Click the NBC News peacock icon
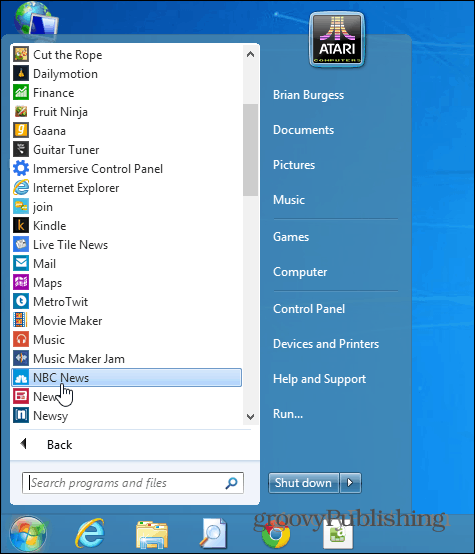The image size is (475, 554). tap(21, 378)
